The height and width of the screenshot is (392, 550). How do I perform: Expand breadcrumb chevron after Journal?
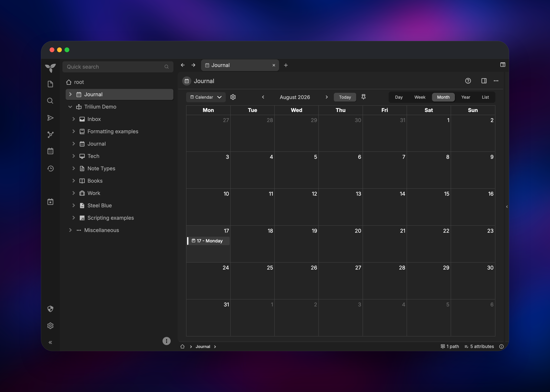[x=215, y=347]
